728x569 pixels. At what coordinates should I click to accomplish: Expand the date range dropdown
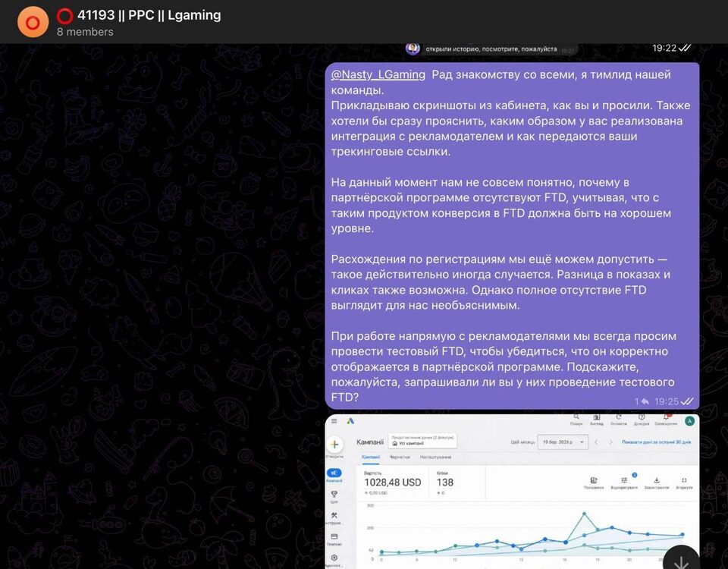tap(561, 442)
